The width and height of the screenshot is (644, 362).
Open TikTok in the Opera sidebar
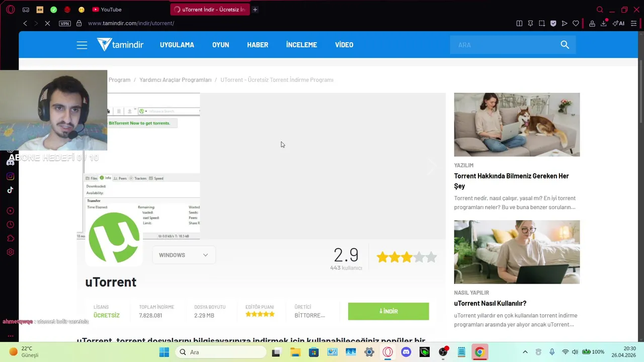tap(10, 190)
